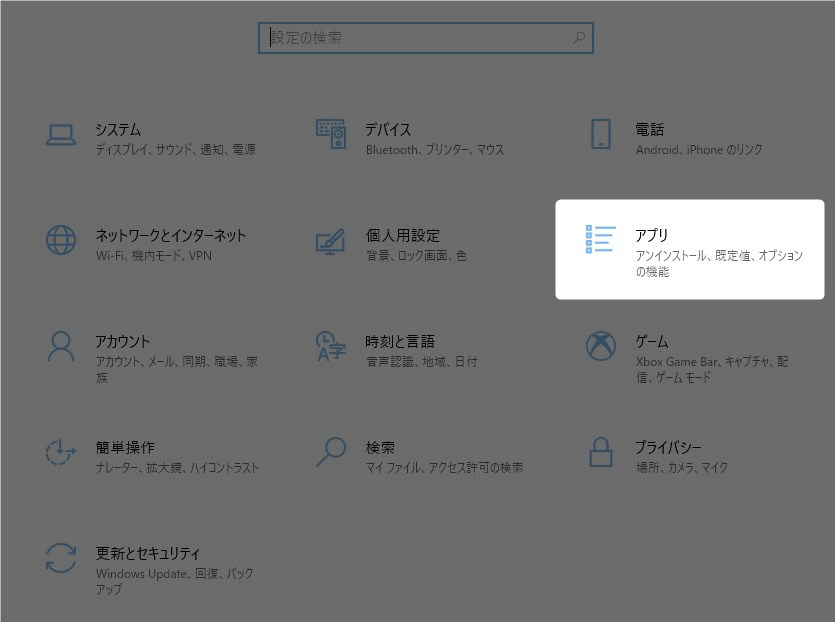Image resolution: width=835 pixels, height=622 pixels.
Task: Open the 簡単操作 accessibility icon
Action: (60, 452)
